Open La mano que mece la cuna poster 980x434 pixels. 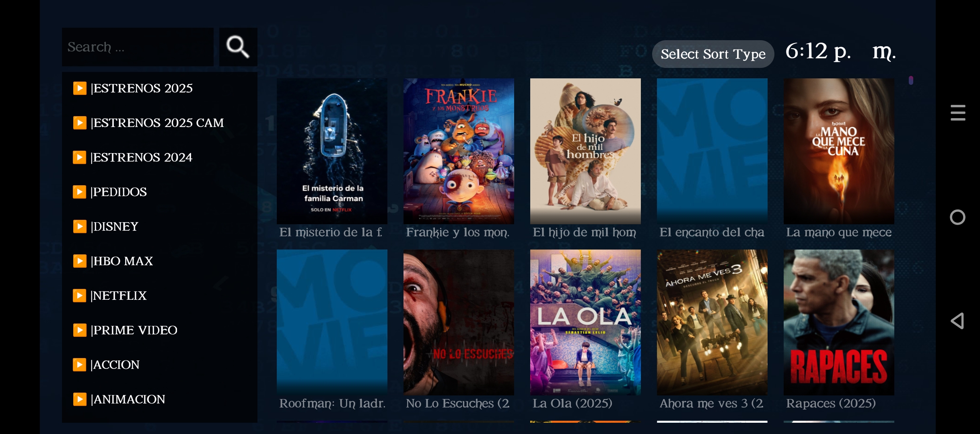[x=839, y=151]
